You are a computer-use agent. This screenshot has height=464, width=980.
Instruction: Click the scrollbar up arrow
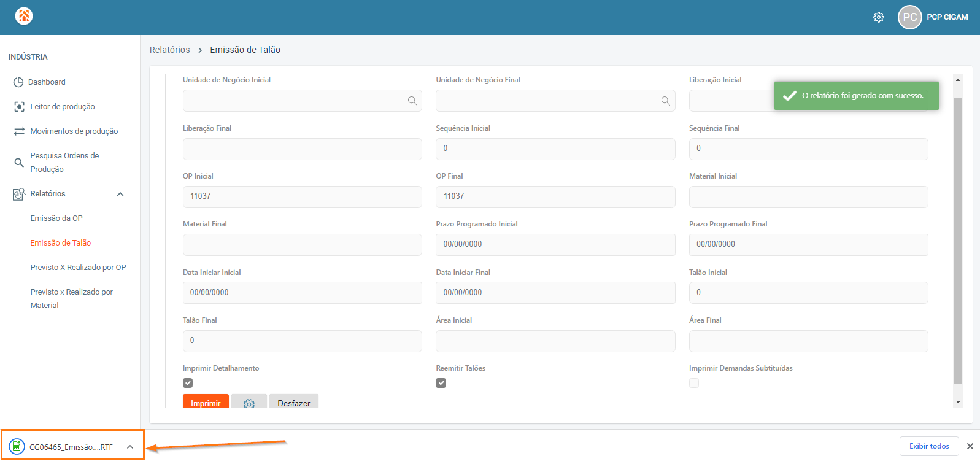tap(958, 80)
